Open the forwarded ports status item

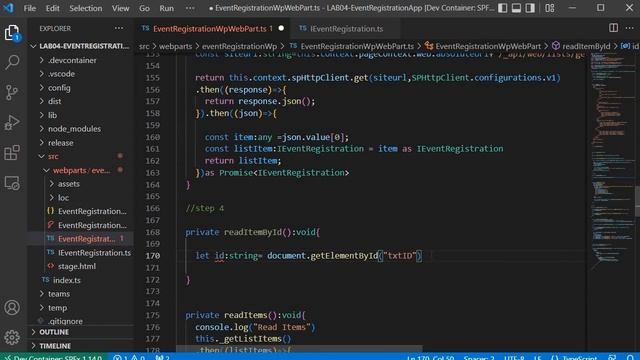tap(162, 357)
